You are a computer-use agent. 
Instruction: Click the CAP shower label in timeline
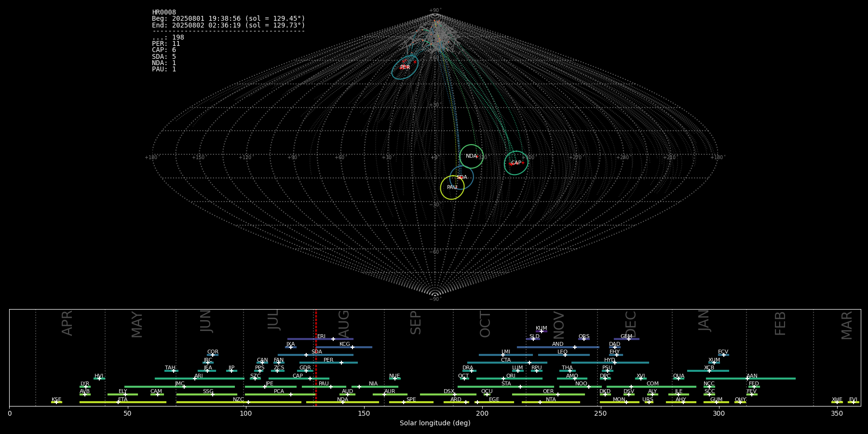(298, 376)
